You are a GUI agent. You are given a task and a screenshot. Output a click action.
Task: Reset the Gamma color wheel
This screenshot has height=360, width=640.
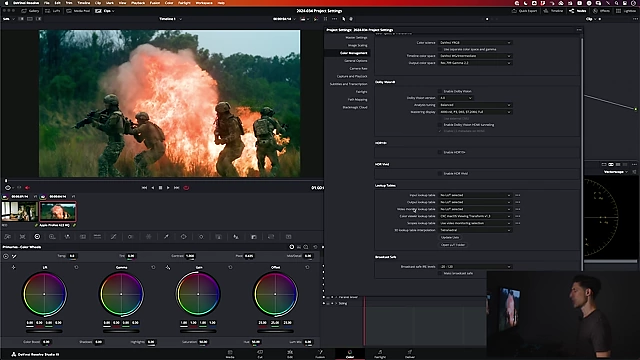coord(153,267)
